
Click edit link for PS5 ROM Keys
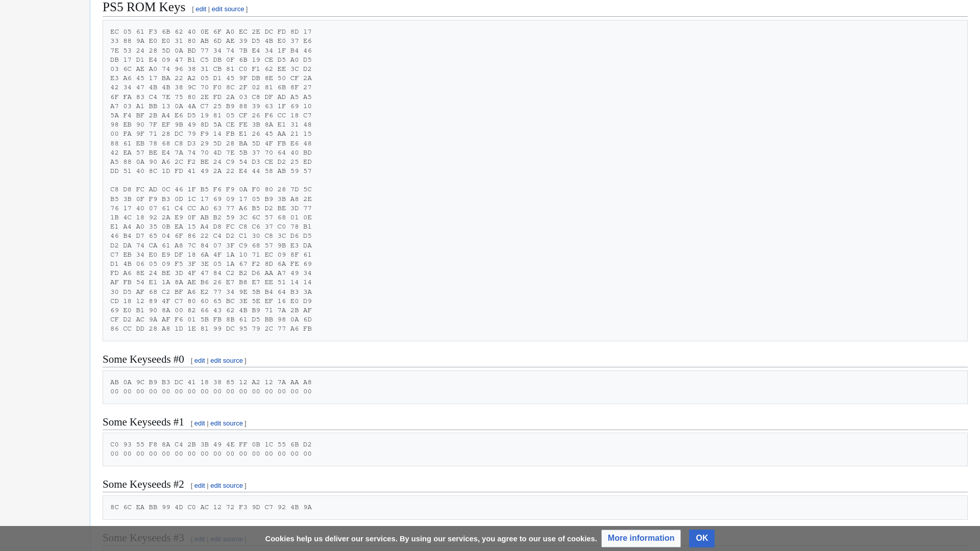[201, 9]
